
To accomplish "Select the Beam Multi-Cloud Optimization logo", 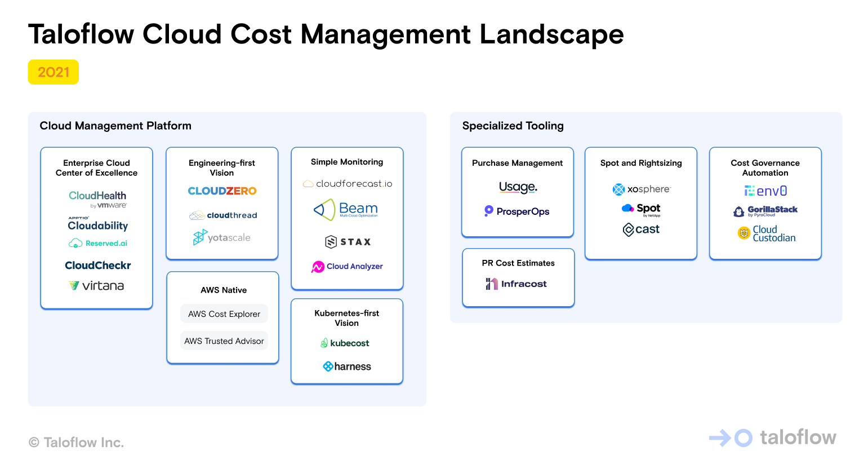I will click(x=346, y=210).
